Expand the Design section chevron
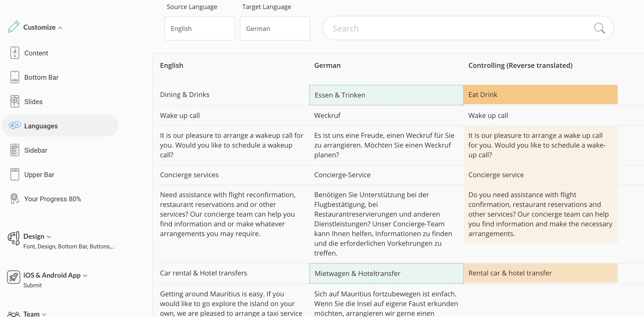The width and height of the screenshot is (644, 317). coord(49,237)
